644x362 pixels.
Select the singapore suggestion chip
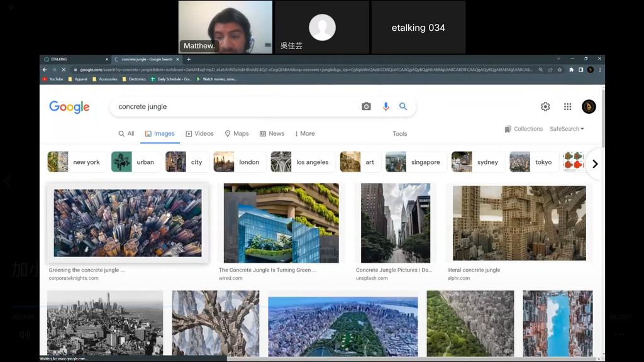416,162
